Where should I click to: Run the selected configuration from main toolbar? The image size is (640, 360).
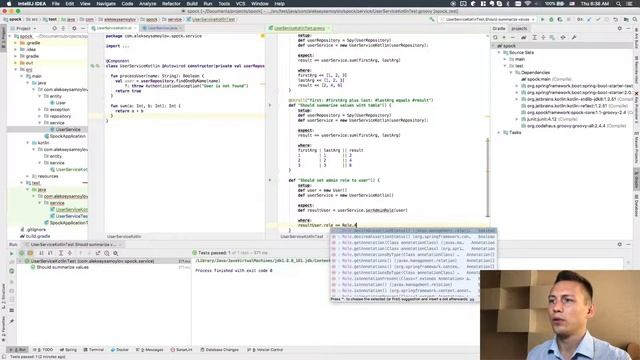tap(542, 19)
